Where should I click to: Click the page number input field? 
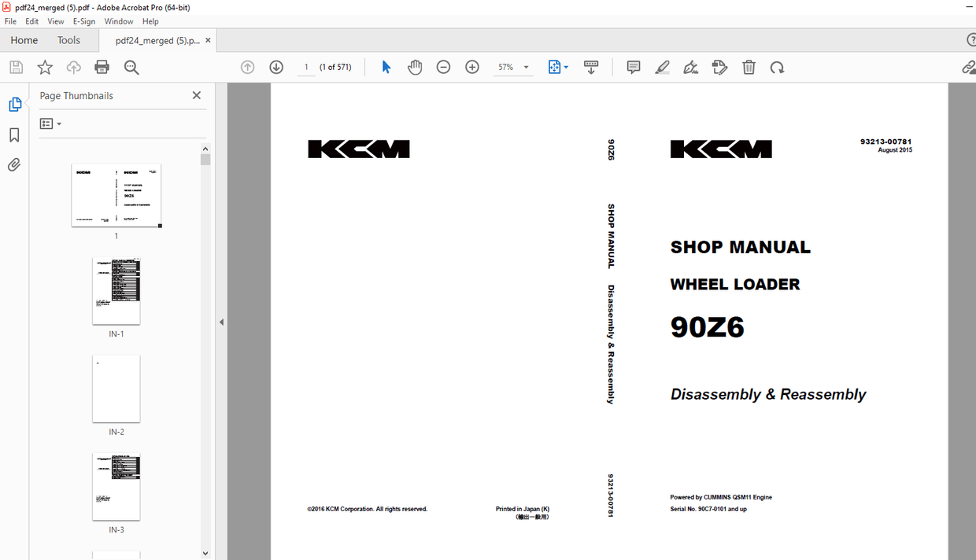tap(306, 67)
